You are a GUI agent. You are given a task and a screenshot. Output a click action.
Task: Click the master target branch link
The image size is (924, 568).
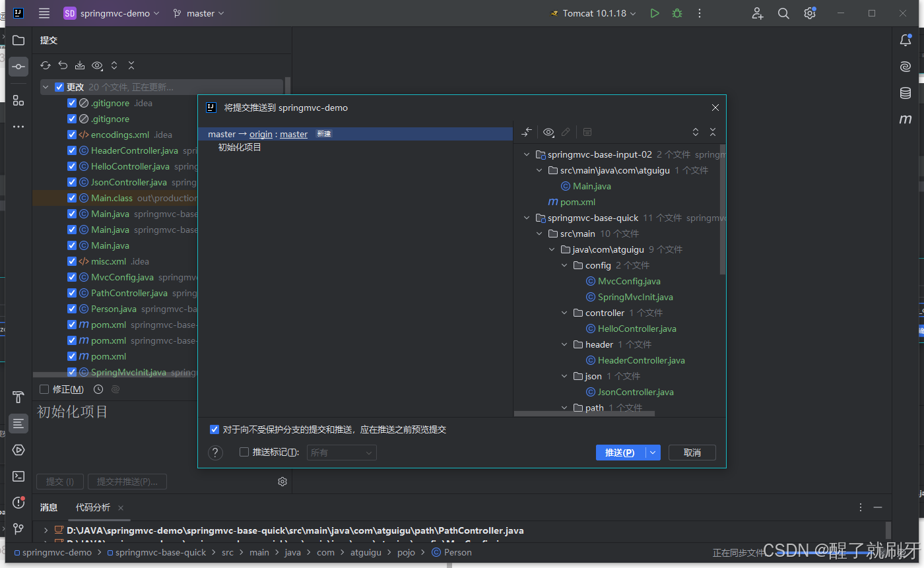294,134
